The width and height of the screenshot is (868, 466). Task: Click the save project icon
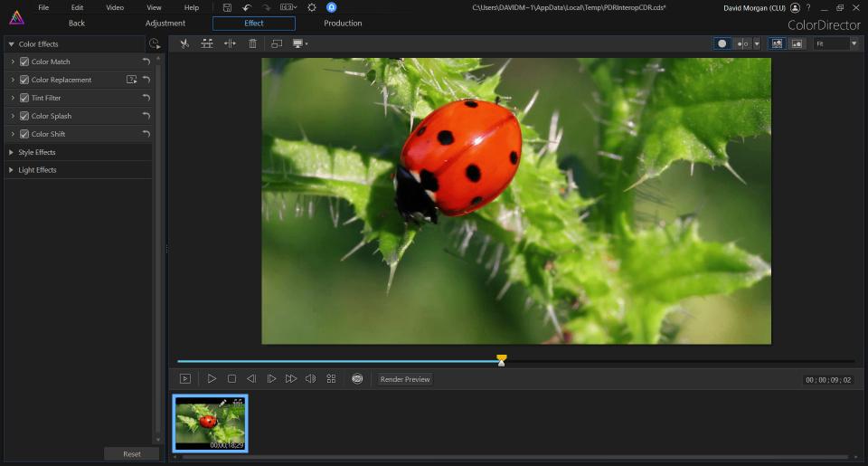pyautogui.click(x=227, y=7)
